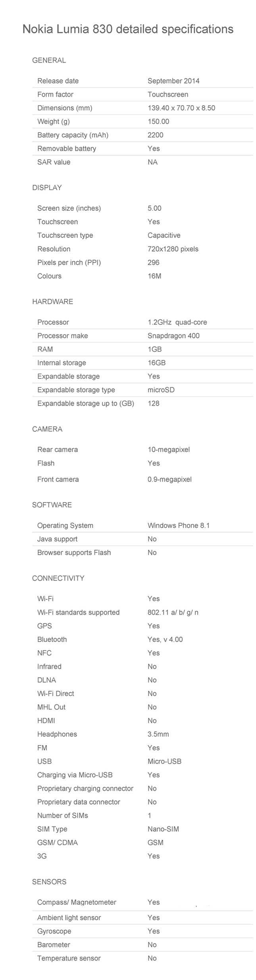256x980 pixels.
Task: Select the GENERAL section header
Action: [x=49, y=60]
